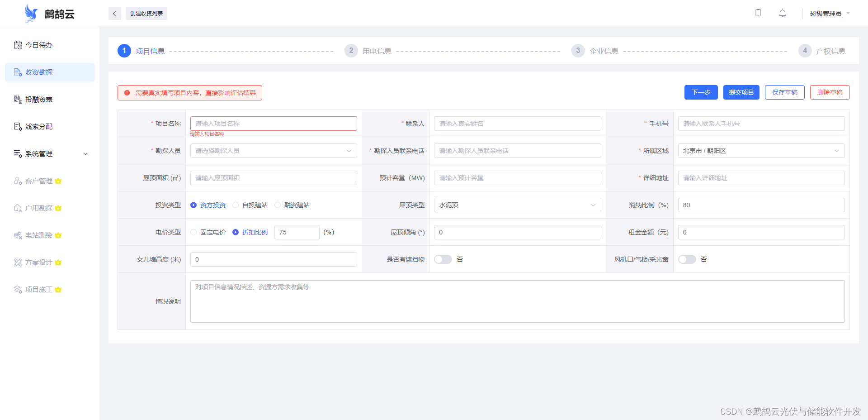The image size is (868, 420).
Task: Click the 方案设计 sidebar icon
Action: tap(18, 262)
